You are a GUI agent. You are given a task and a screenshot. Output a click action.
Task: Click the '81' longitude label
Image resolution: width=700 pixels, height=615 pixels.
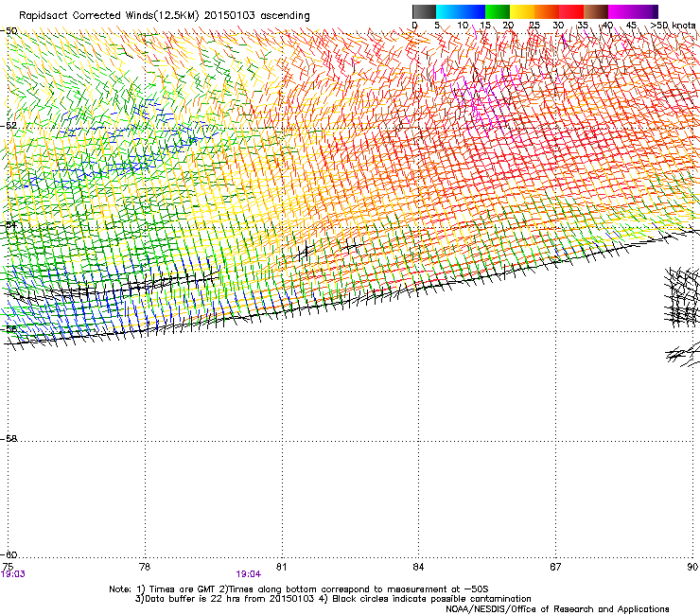pos(281,567)
